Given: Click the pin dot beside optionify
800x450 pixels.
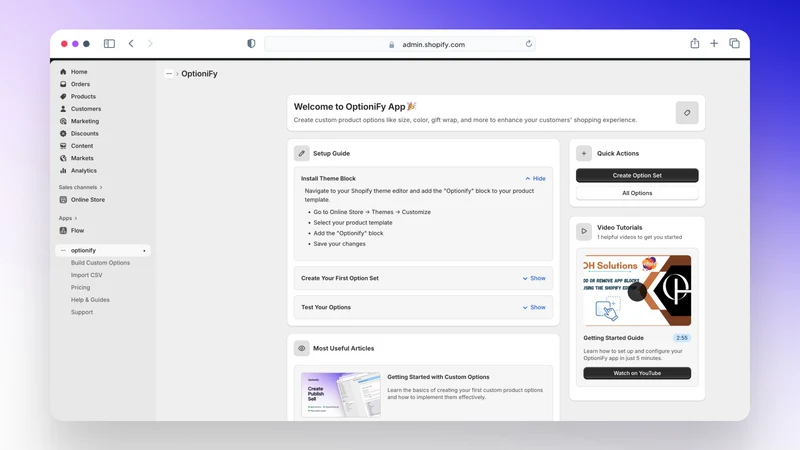Looking at the screenshot, I should click(x=144, y=251).
